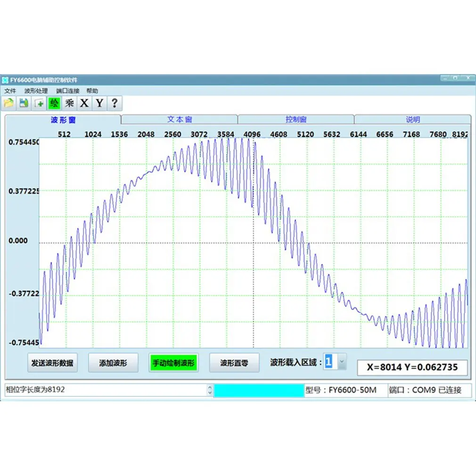The image size is (476, 476).
Task: Open a waveform file via folder icon
Action: [9, 103]
